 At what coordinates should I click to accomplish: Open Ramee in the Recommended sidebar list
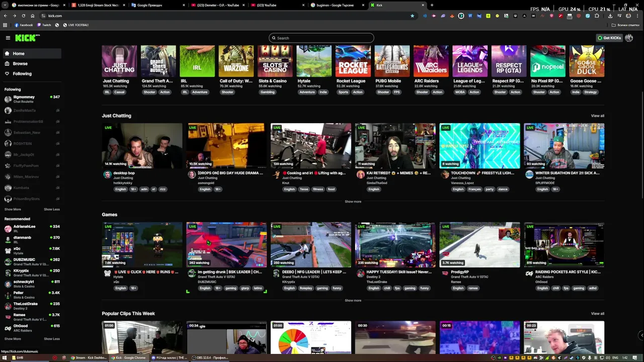31,317
